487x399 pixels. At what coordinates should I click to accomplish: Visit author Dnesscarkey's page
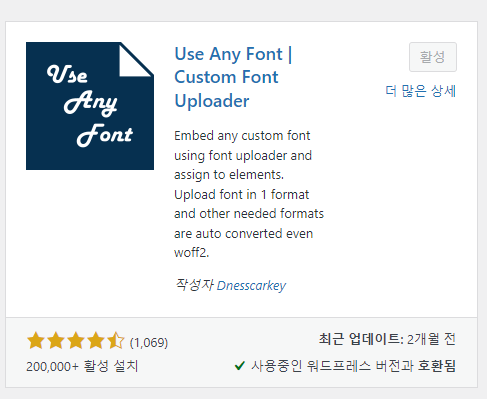pyautogui.click(x=251, y=286)
